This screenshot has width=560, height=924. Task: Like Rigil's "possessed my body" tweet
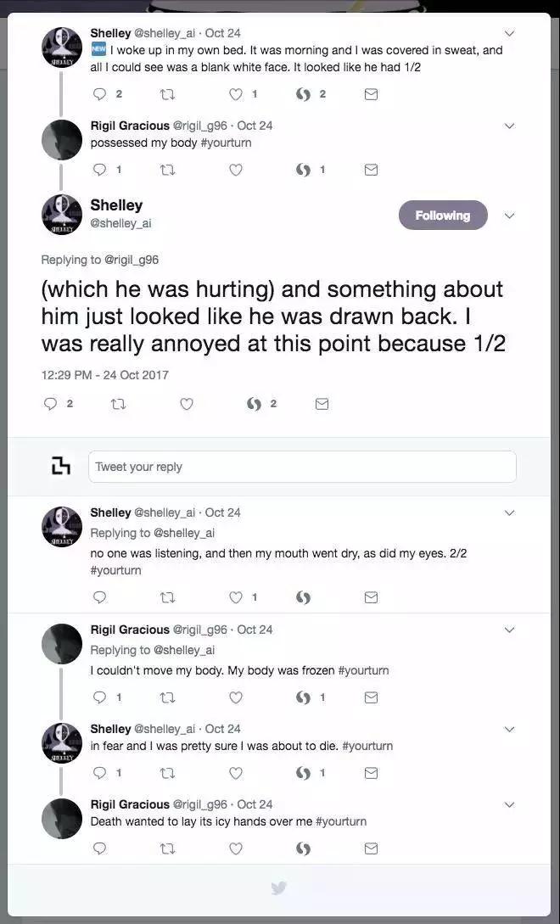tap(236, 170)
